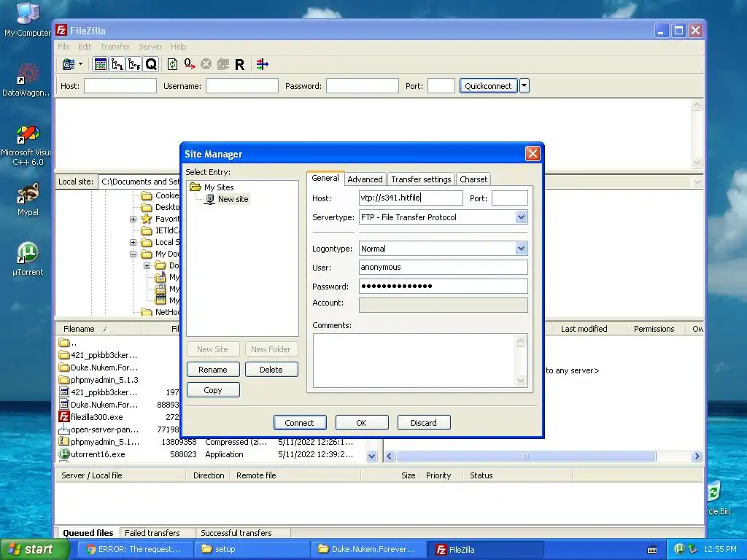Open the Mypal desktop shortcut
Screen dimensions: 747x560
(x=28, y=200)
